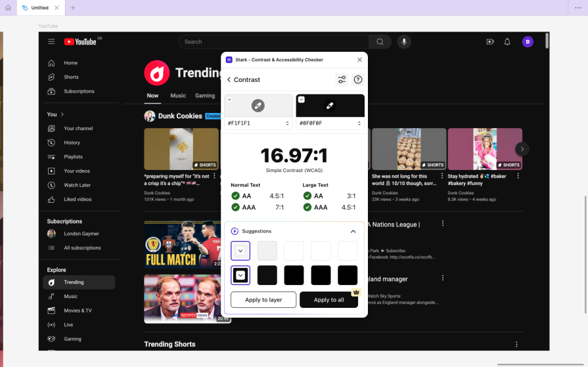Click the help question mark icon

coord(358,79)
